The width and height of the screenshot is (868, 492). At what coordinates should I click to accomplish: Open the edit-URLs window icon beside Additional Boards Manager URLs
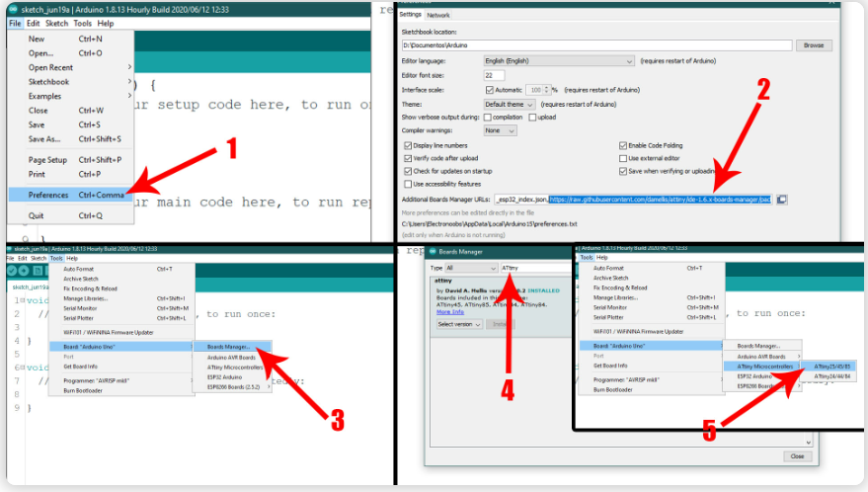(x=782, y=200)
